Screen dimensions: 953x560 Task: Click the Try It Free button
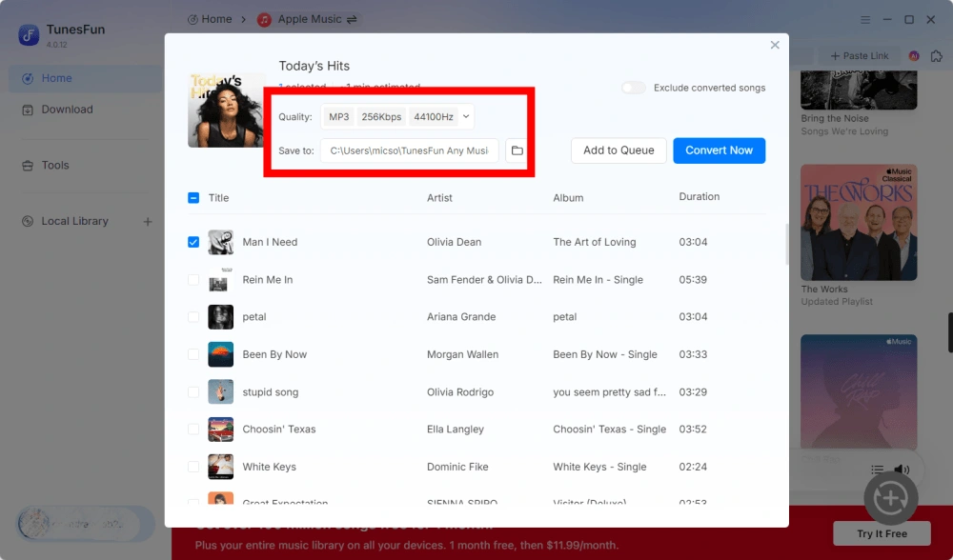pyautogui.click(x=882, y=534)
